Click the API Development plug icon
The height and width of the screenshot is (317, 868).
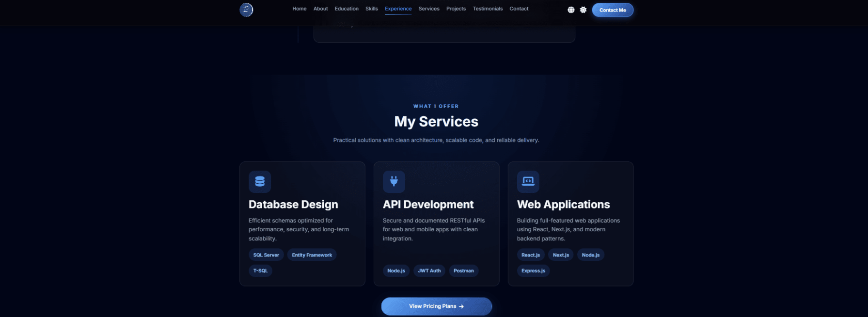click(x=394, y=182)
